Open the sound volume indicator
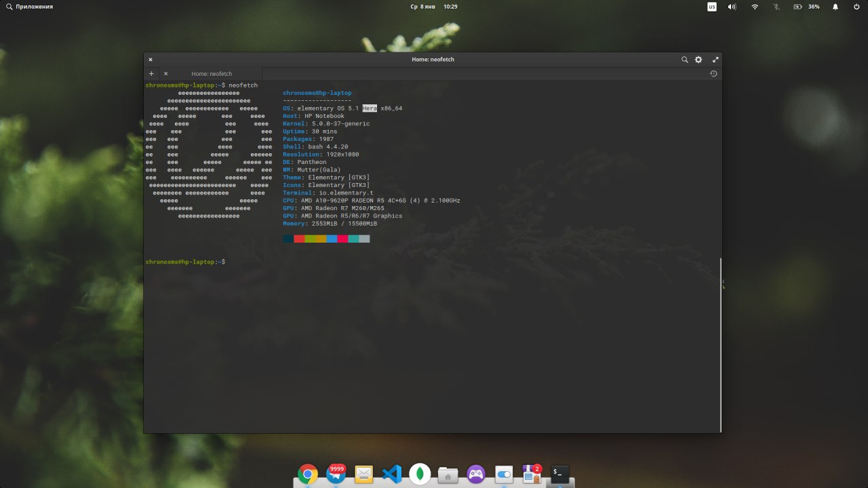Image resolution: width=868 pixels, height=488 pixels. pyautogui.click(x=732, y=7)
